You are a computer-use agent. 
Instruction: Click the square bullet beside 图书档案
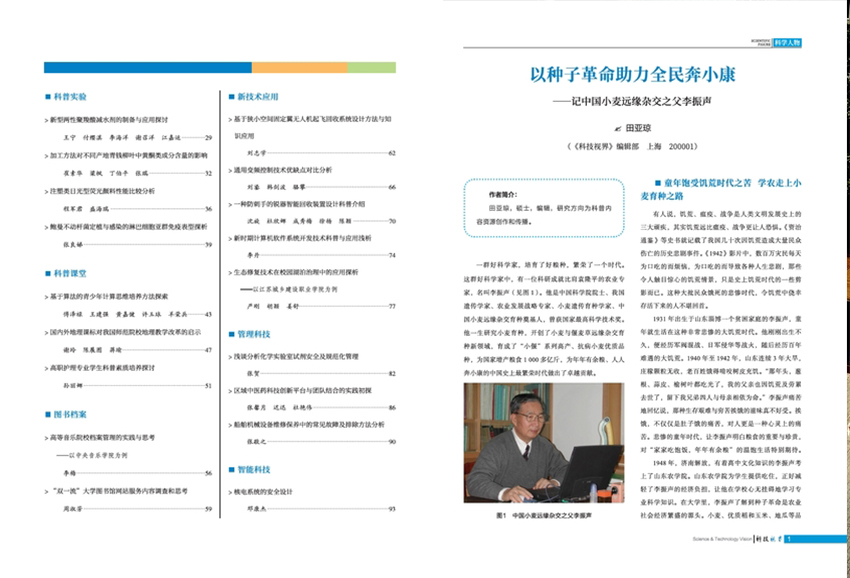(48, 412)
